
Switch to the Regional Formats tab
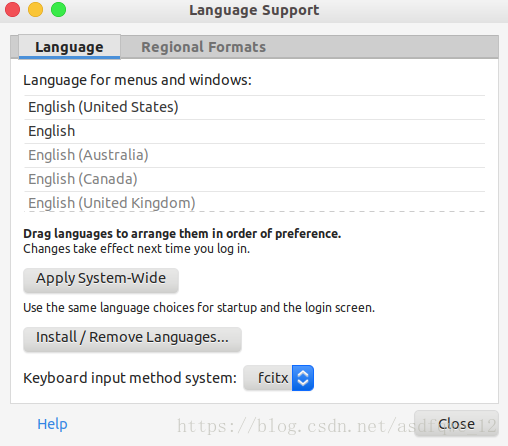[203, 47]
